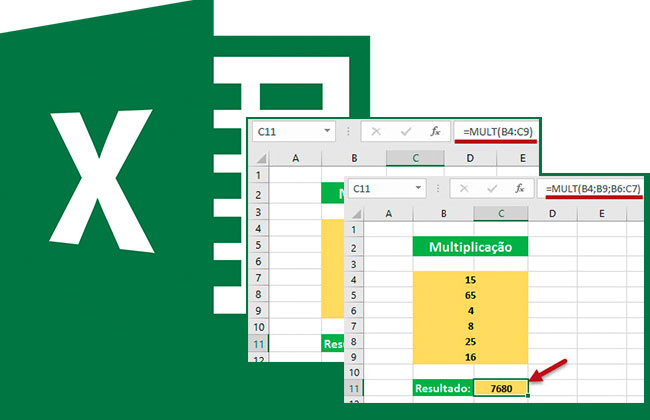Screen dimensions: 650x420
Task: Expand Name Box dropdown arrow in front window
Action: pos(418,188)
